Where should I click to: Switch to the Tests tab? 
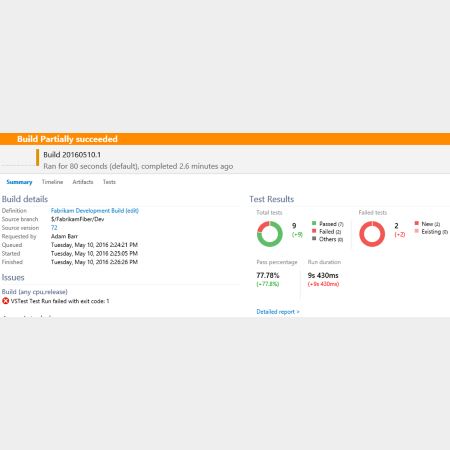(109, 182)
